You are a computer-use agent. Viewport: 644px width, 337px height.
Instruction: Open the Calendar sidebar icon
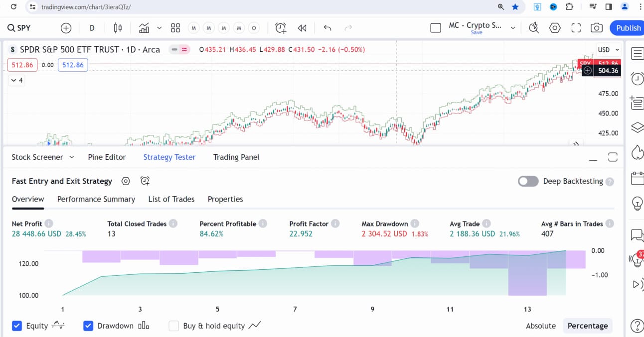tap(637, 178)
